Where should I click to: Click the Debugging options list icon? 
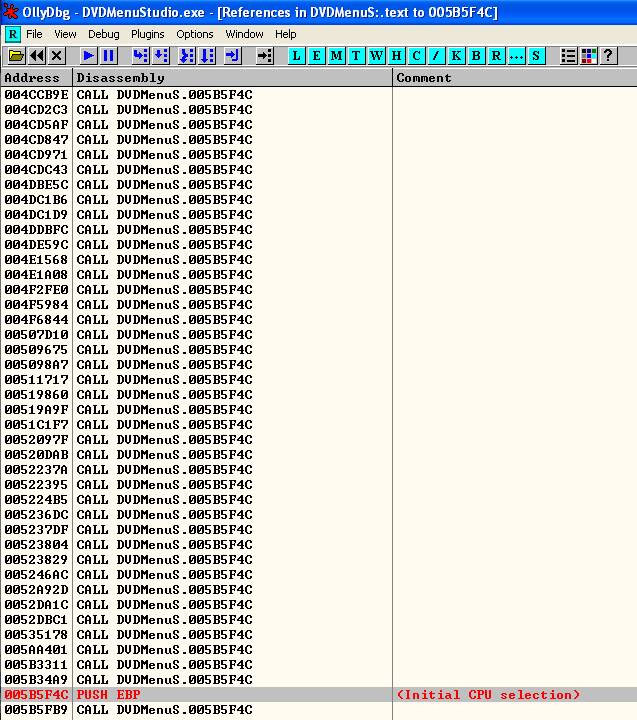568,56
